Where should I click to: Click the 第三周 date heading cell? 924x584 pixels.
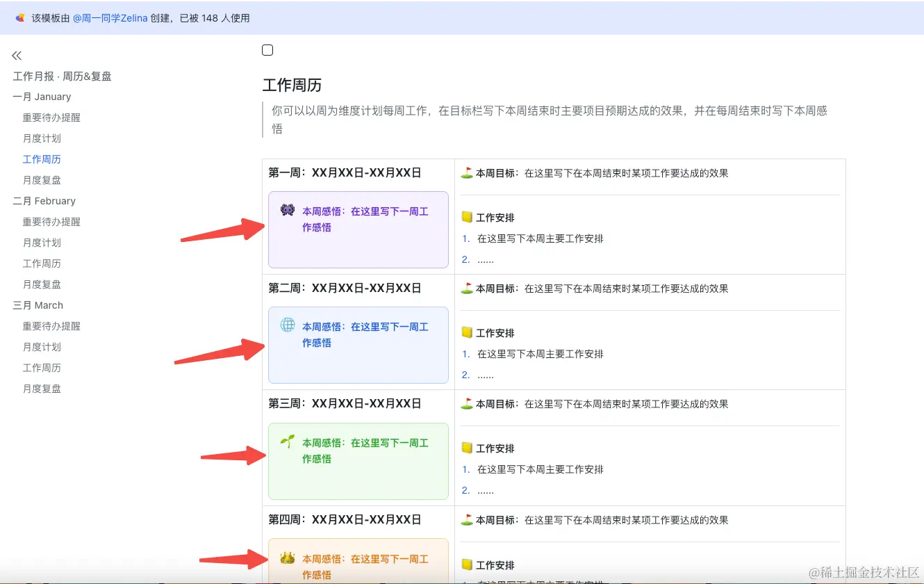(x=345, y=404)
